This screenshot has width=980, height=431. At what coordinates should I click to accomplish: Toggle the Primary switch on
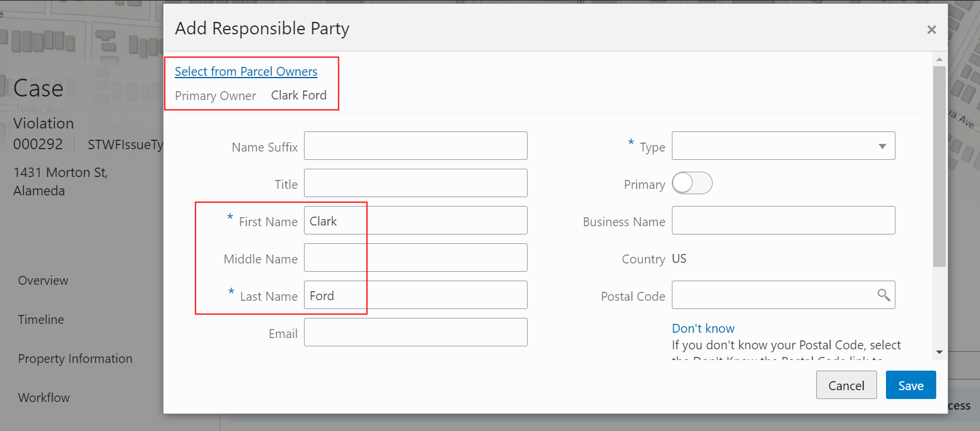[692, 184]
